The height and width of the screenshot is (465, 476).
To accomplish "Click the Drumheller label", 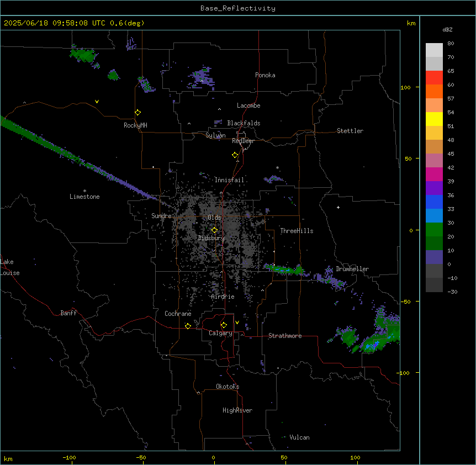I will [352, 269].
